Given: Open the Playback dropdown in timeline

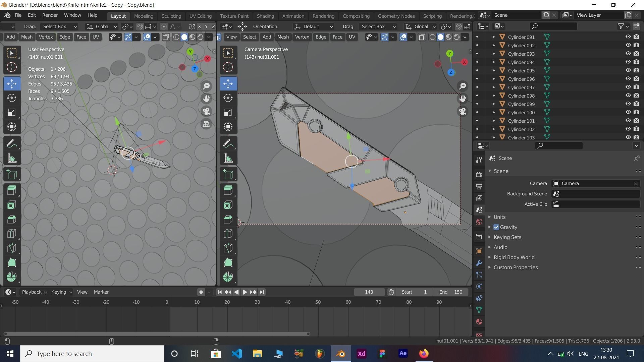Looking at the screenshot, I should click(34, 292).
